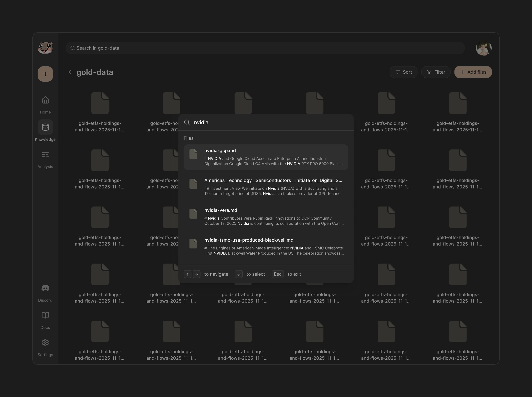
Task: Focus the Search in gold-data field
Action: [x=265, y=48]
